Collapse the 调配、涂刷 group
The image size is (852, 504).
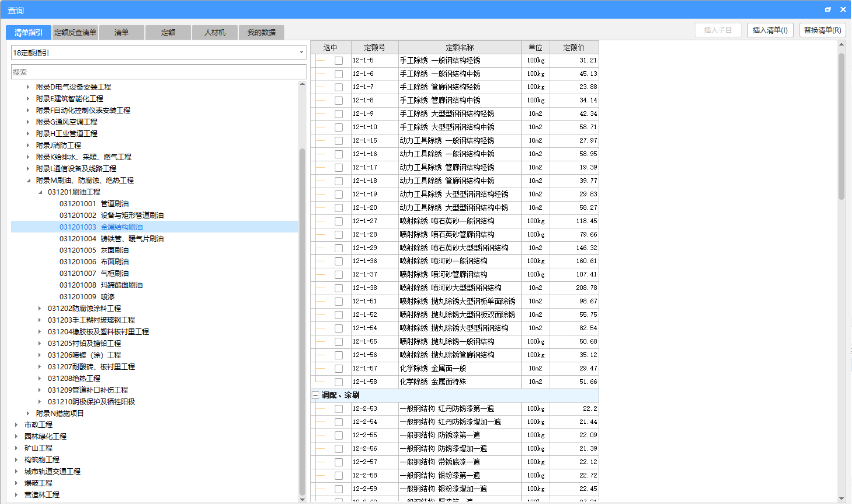[x=315, y=395]
